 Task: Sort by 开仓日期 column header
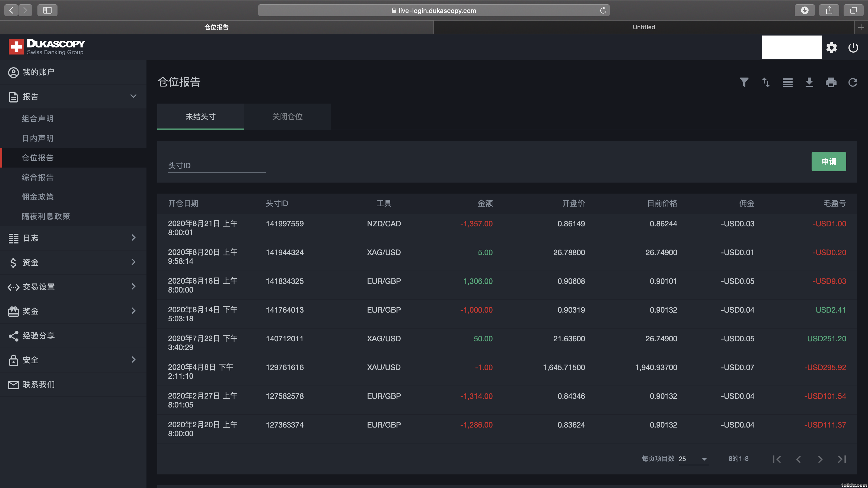tap(183, 203)
